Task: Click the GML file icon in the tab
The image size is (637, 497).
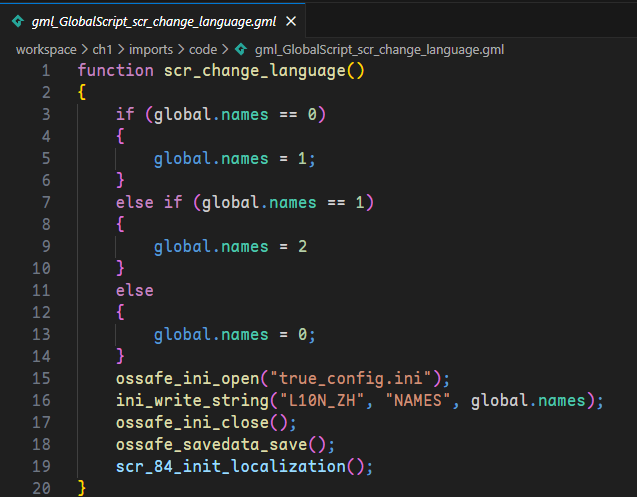Action: tap(18, 21)
